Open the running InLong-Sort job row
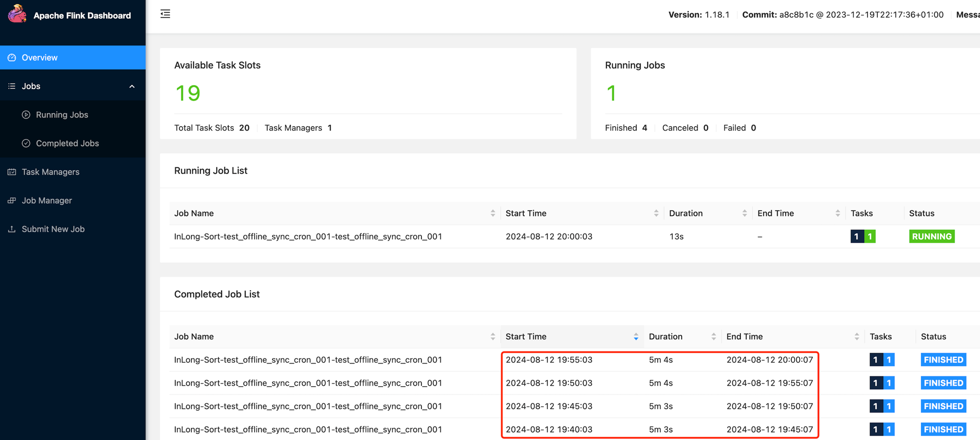 pyautogui.click(x=308, y=236)
